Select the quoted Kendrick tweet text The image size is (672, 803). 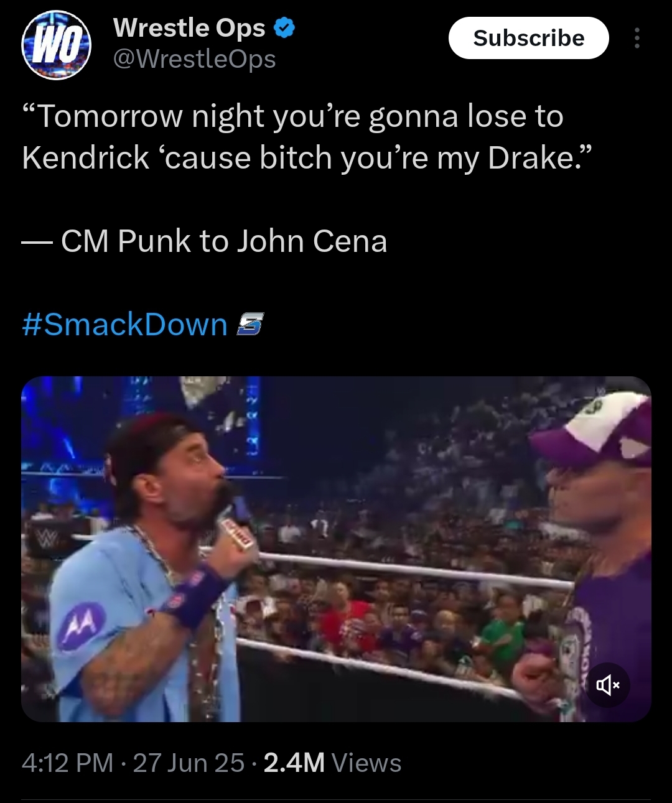click(304, 137)
